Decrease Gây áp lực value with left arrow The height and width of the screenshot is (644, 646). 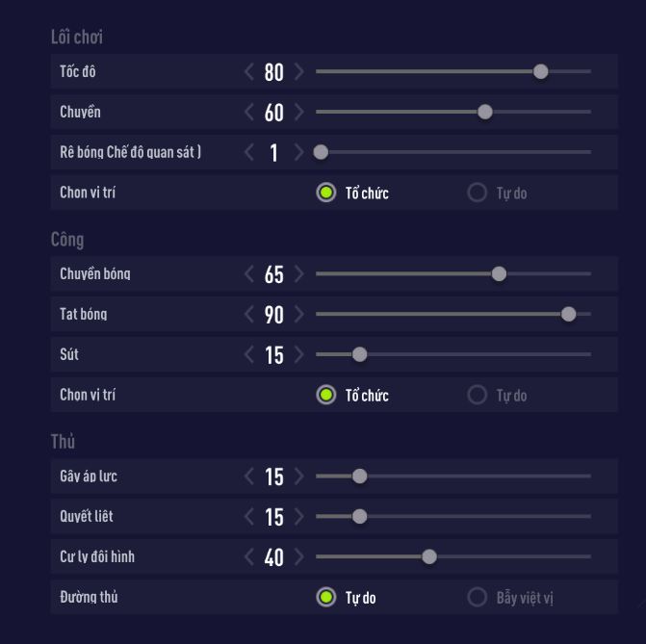coord(249,477)
